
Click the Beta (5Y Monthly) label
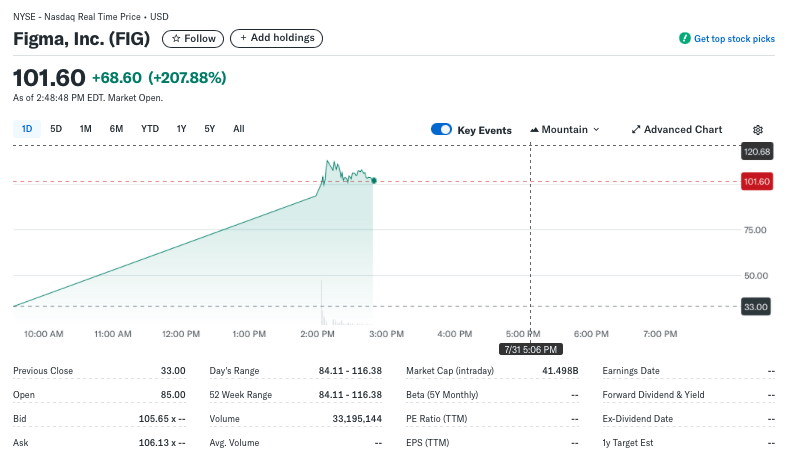pyautogui.click(x=442, y=395)
